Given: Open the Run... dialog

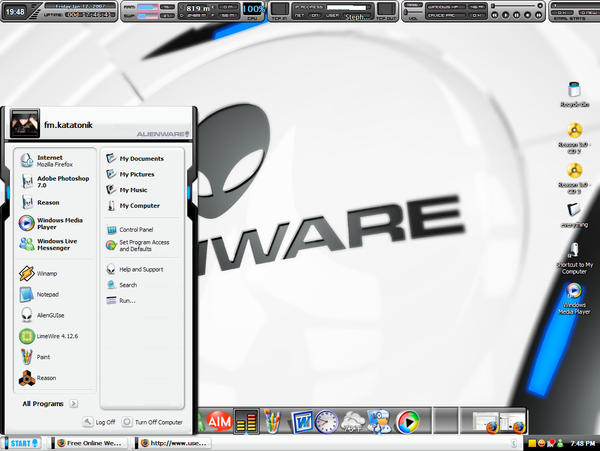Looking at the screenshot, I should coord(121,301).
